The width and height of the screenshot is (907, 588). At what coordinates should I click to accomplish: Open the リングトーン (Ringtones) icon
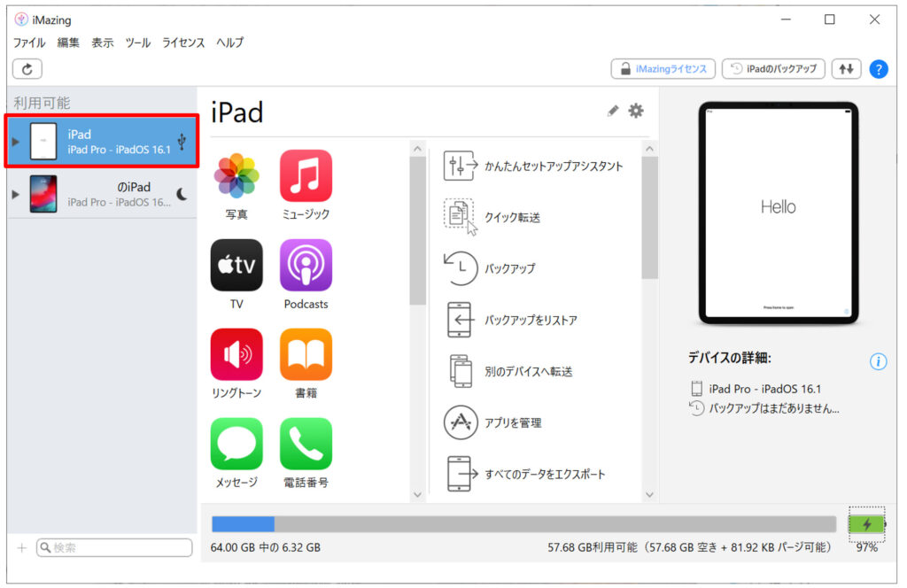point(236,354)
